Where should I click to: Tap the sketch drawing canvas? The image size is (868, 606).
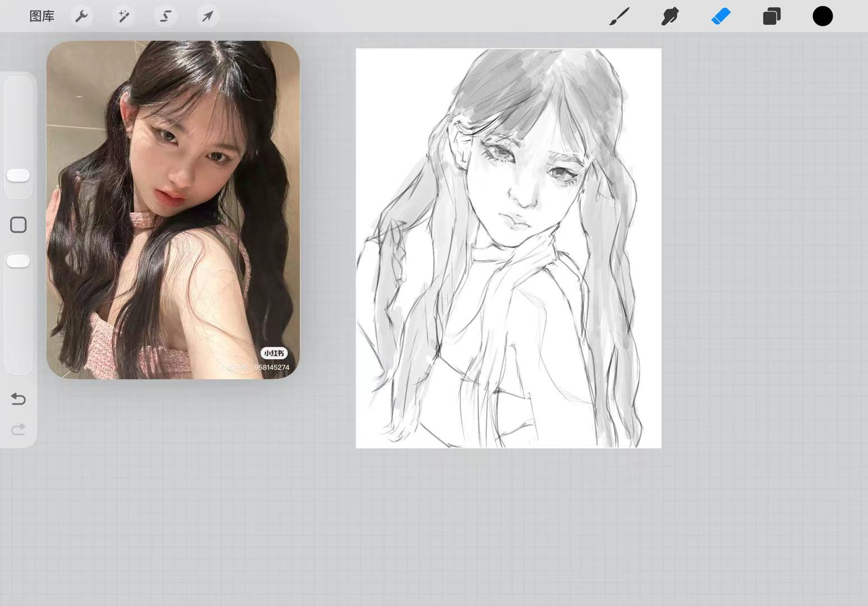509,248
